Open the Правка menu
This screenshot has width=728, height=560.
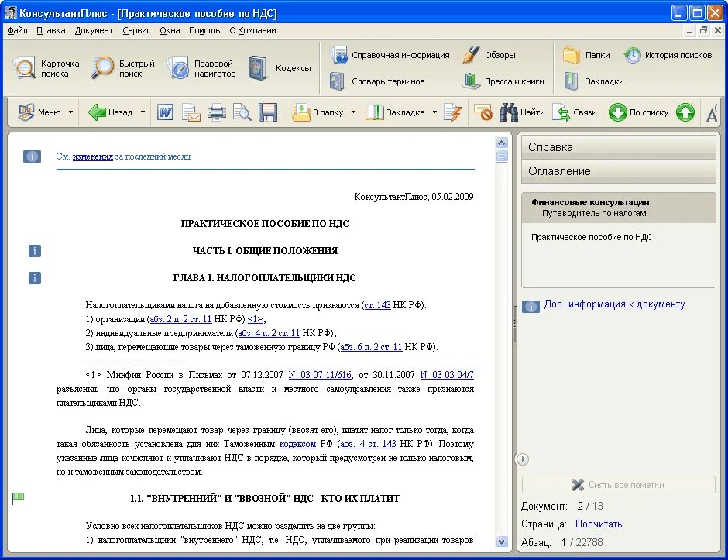[50, 31]
